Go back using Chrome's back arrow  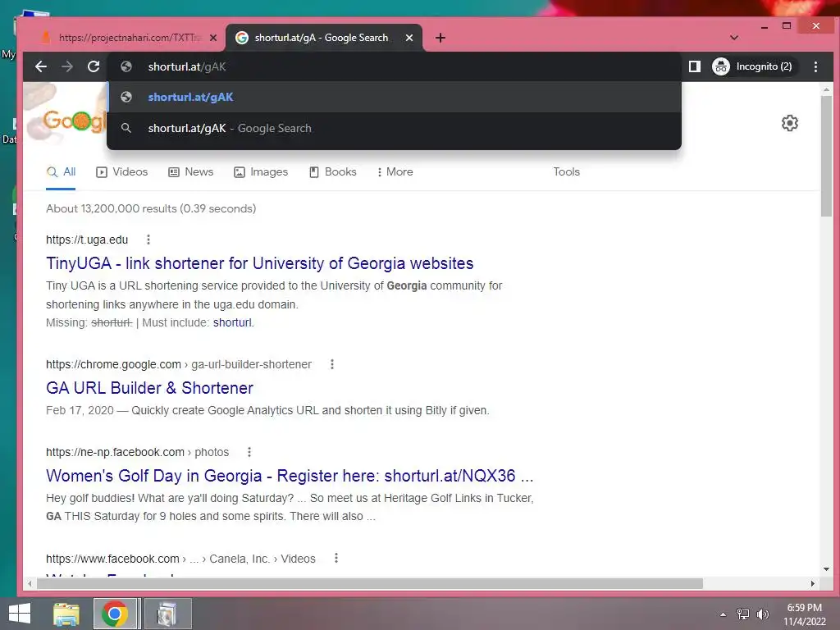coord(41,66)
